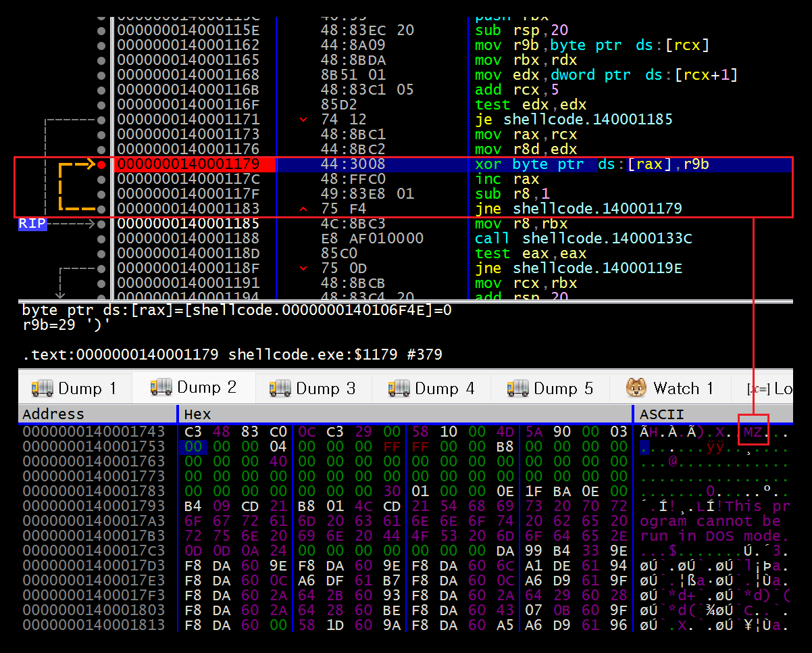Click the MZ characters in ASCII column
812x653 pixels.
point(752,432)
